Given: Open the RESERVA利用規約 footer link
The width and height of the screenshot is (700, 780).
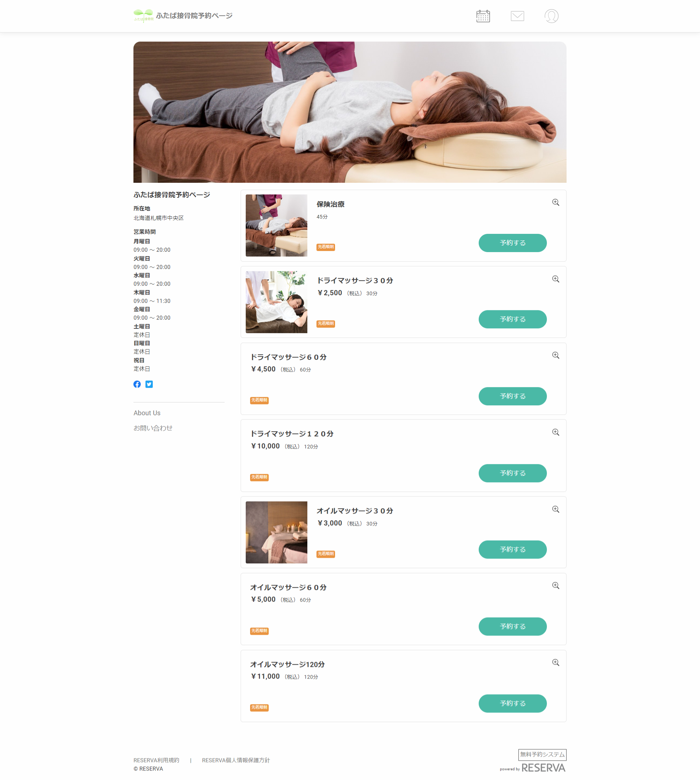Looking at the screenshot, I should [x=156, y=760].
